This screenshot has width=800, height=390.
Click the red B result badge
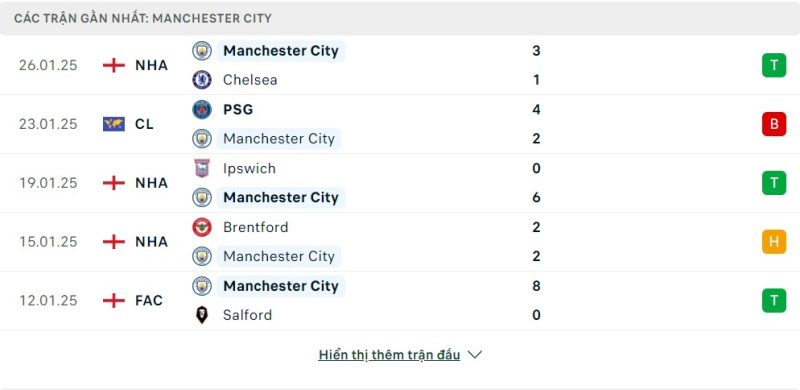(774, 124)
